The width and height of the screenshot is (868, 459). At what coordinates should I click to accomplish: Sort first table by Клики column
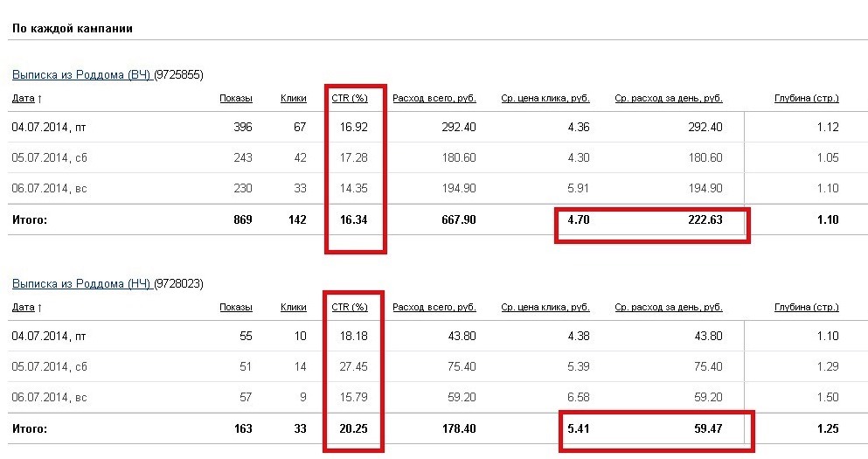point(294,98)
